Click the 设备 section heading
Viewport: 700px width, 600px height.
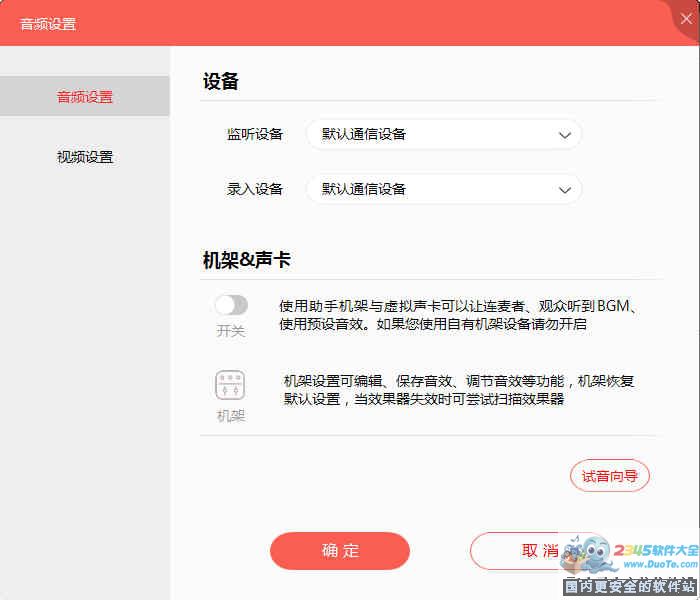(221, 82)
